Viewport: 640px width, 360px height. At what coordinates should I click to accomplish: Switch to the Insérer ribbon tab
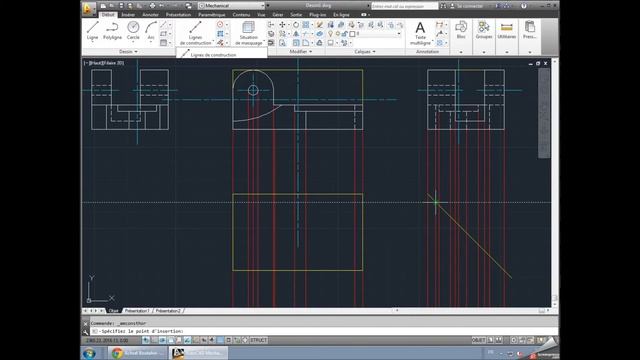coord(128,15)
